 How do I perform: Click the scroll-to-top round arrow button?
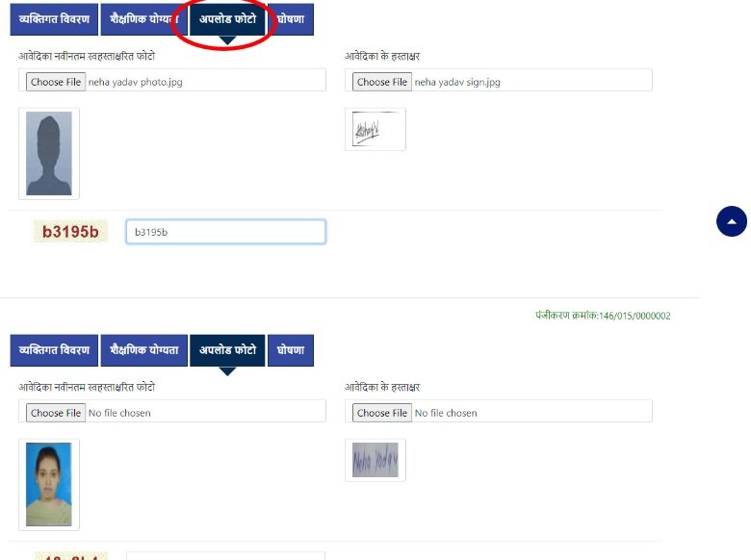(732, 221)
